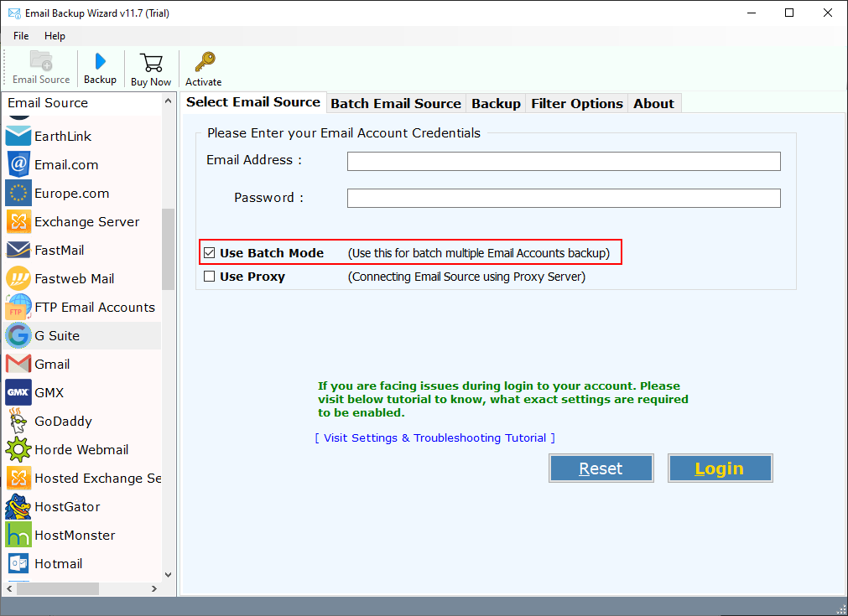Click the Login button

point(720,468)
